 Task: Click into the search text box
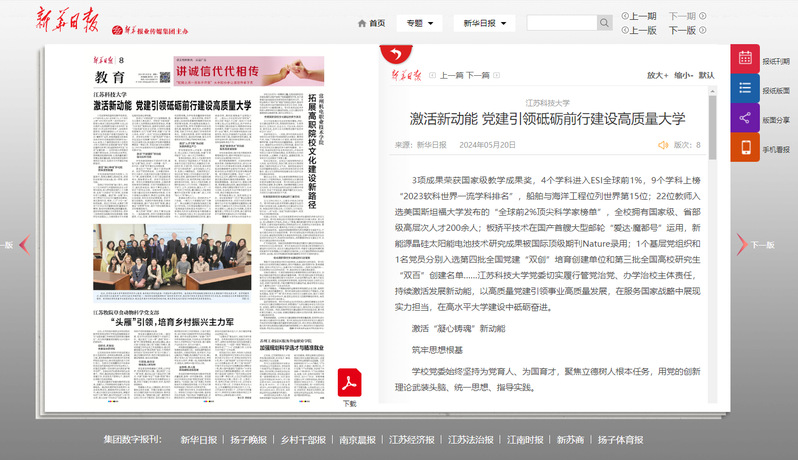pyautogui.click(x=561, y=23)
